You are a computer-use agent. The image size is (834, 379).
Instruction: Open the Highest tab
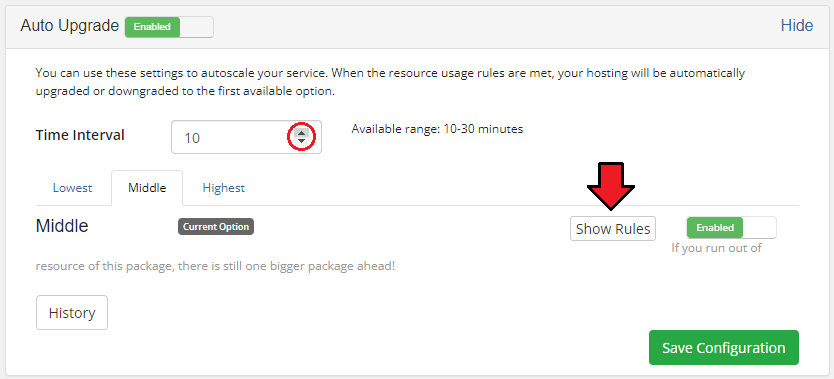pos(223,188)
